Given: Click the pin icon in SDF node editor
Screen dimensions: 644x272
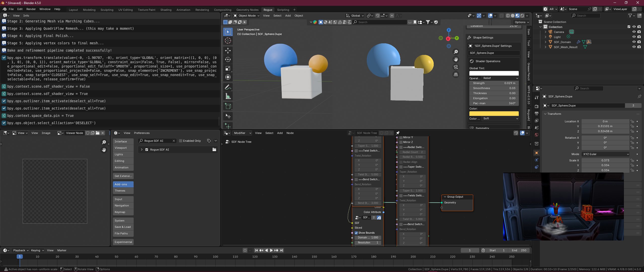Looking at the screenshot, I should click(398, 133).
